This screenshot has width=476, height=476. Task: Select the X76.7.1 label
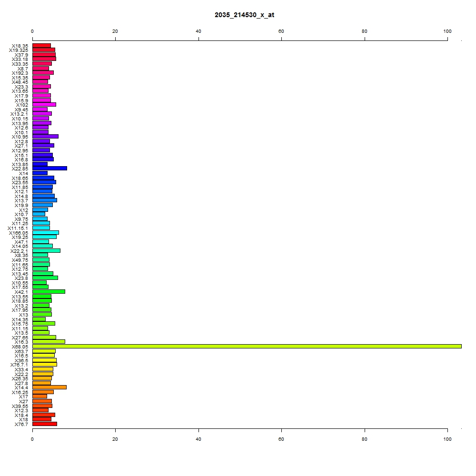19,365
